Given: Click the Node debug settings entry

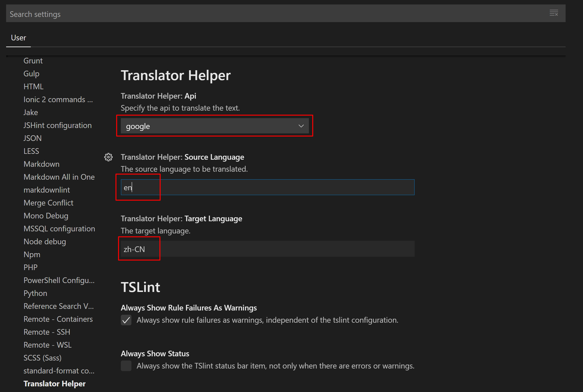Looking at the screenshot, I should click(44, 241).
